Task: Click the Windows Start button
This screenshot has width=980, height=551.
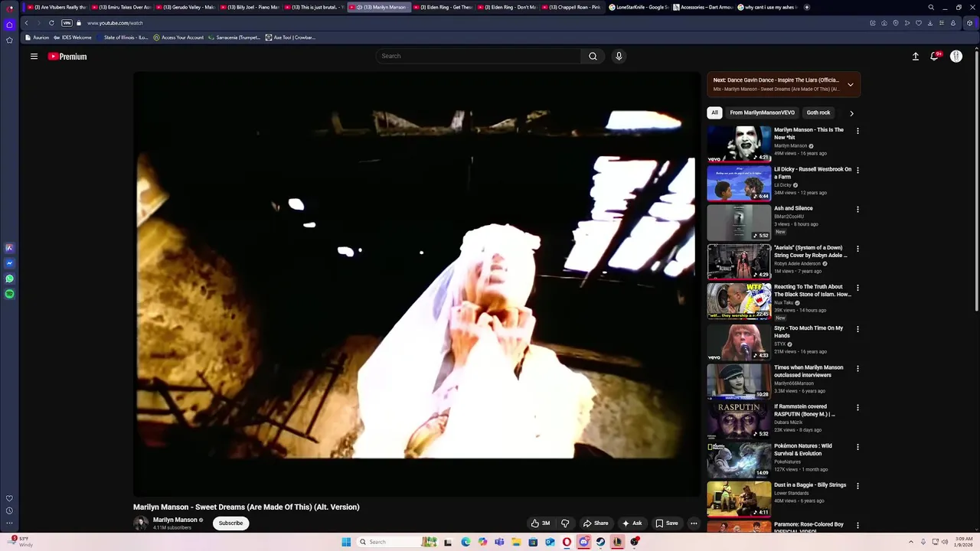Action: pos(346,542)
